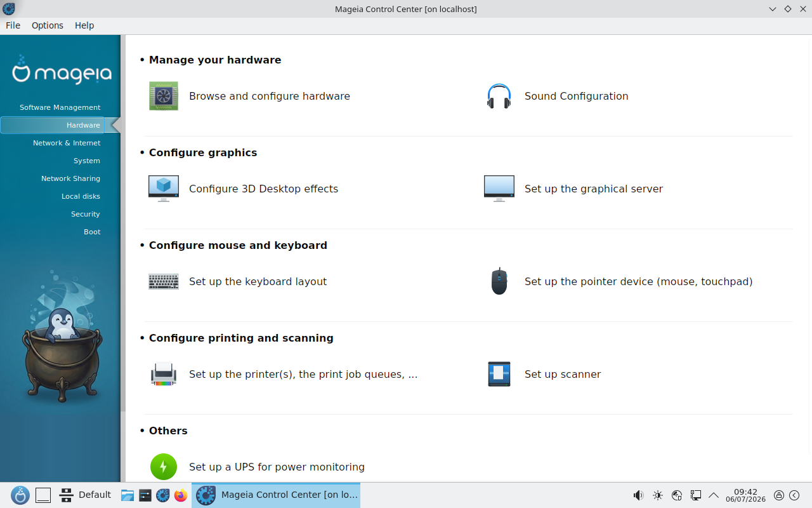Screen dimensions: 812x508
Task: Click the Set up scanner icon
Action: pyautogui.click(x=499, y=374)
